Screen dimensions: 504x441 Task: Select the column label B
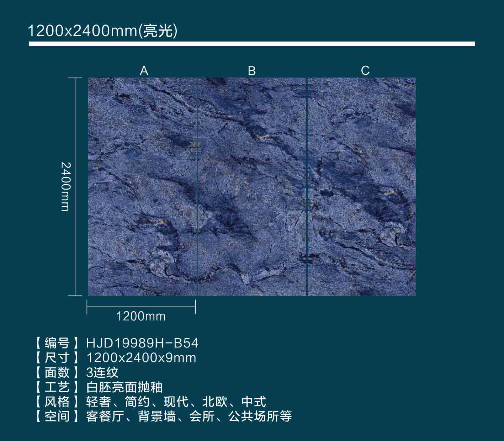pos(251,71)
